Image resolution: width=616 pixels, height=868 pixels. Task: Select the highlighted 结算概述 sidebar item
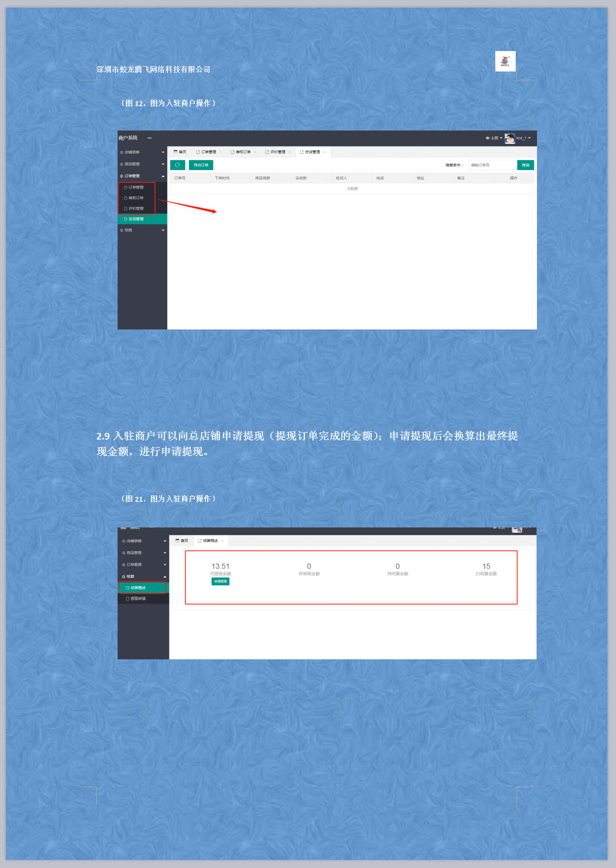pos(138,588)
